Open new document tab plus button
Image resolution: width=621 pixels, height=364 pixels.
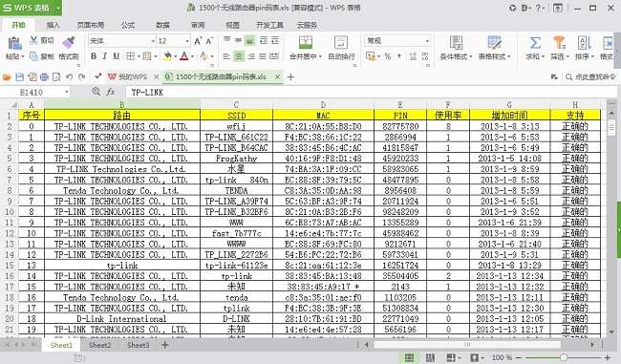coord(290,76)
